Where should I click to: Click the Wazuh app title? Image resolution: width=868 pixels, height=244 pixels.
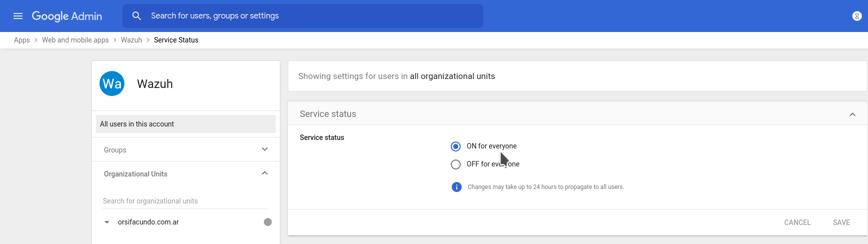click(155, 84)
